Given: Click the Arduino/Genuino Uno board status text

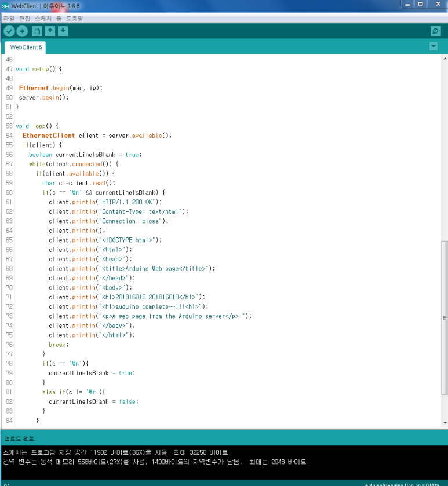Looking at the screenshot, I should tap(402, 484).
